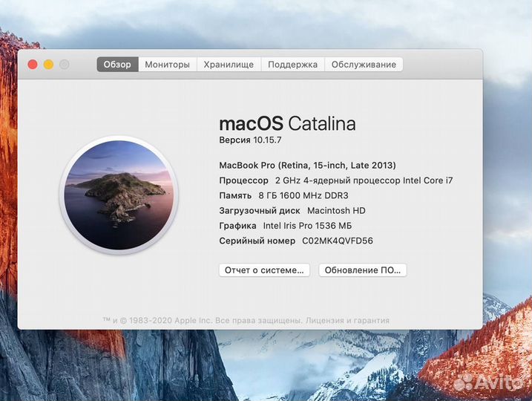Minimize the window with the yellow button
This screenshot has height=401, width=532.
click(48, 64)
